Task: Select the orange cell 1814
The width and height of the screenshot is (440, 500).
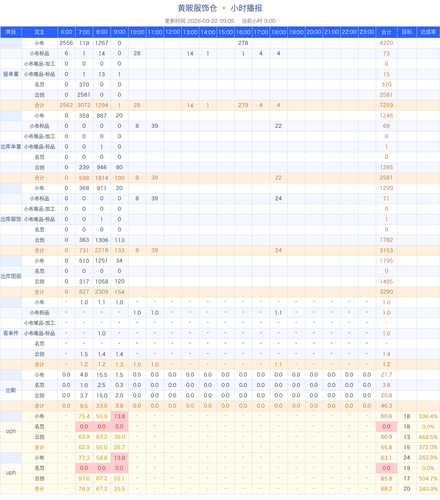Action: 102,178
